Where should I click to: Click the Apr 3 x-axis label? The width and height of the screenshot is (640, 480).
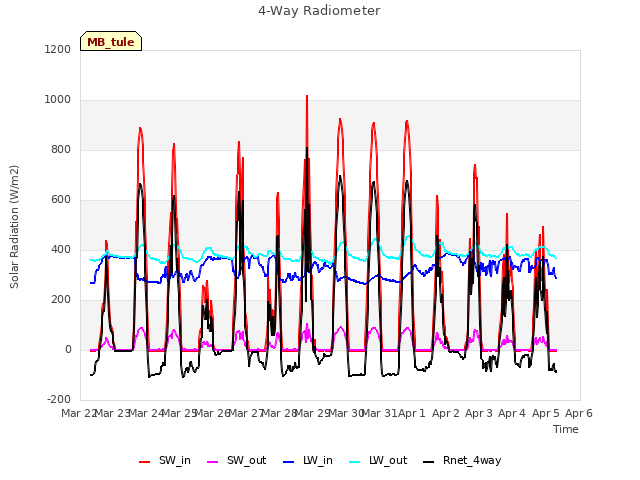pyautogui.click(x=479, y=413)
